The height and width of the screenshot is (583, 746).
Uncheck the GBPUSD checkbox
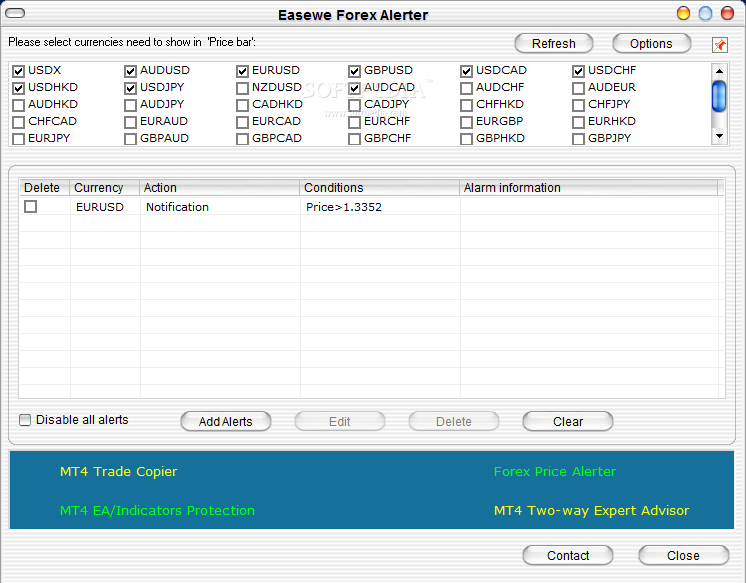354,71
